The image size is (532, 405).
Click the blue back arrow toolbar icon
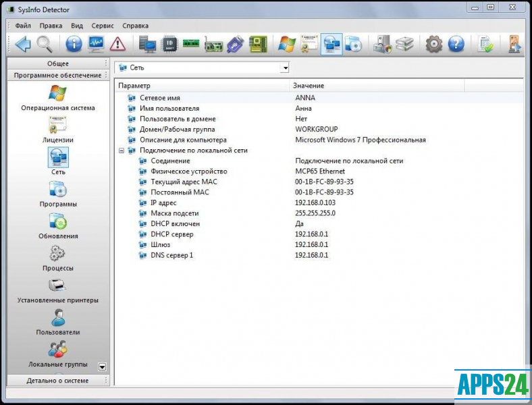pyautogui.click(x=23, y=44)
